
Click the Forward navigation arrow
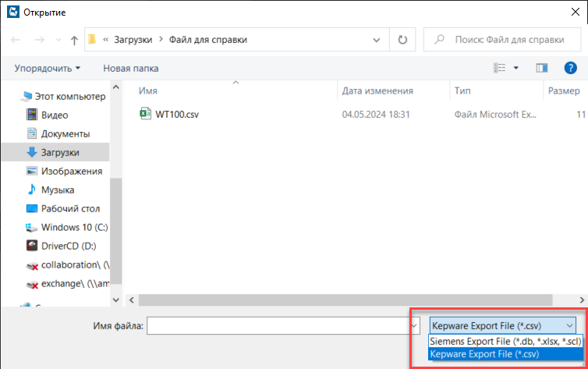pos(39,40)
